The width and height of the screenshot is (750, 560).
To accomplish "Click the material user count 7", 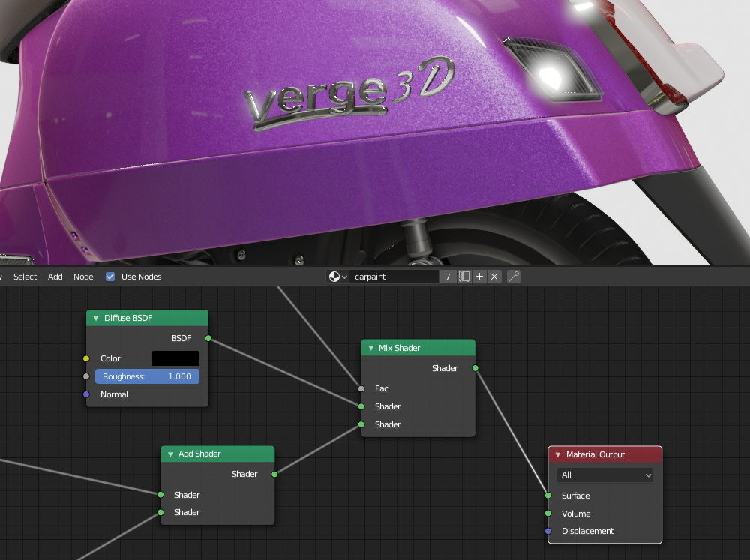I will (448, 277).
